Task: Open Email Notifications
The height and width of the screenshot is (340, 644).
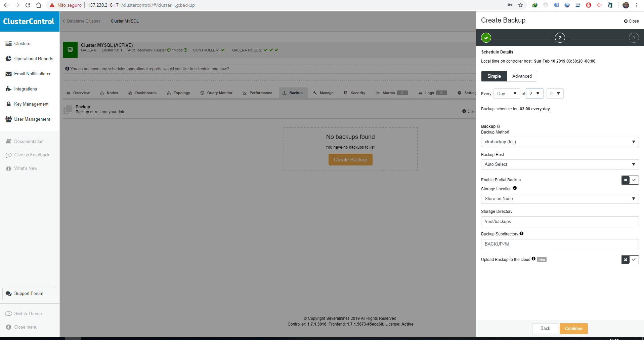Action: click(32, 74)
